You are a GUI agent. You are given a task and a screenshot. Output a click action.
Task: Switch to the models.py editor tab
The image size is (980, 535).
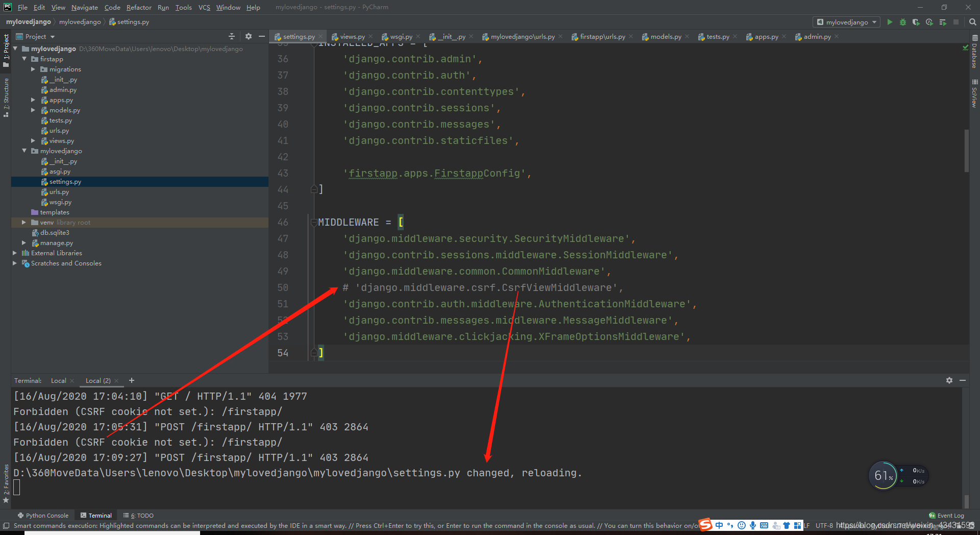pos(666,37)
